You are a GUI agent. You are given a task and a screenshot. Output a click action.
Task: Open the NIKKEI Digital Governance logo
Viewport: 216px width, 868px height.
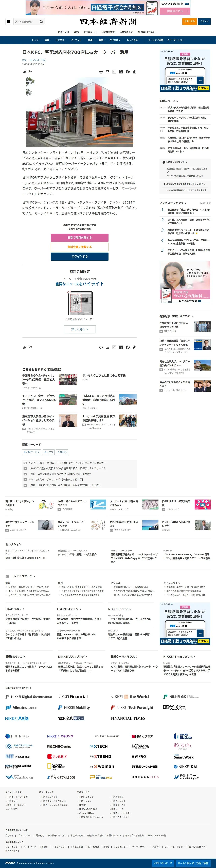29,697
